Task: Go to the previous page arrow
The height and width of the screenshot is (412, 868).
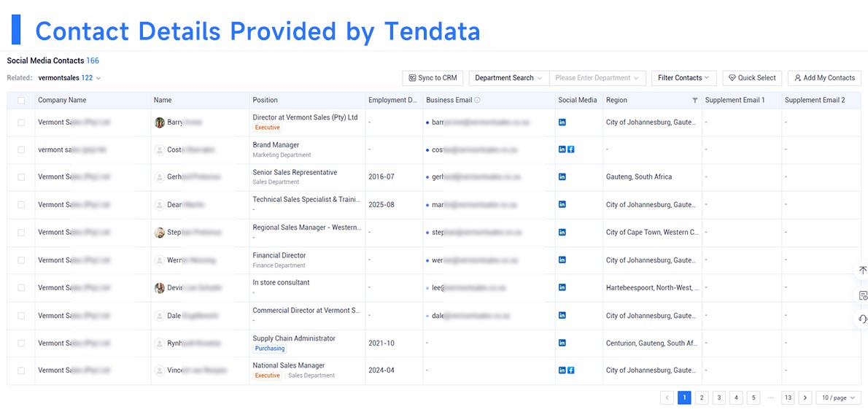Action: tap(667, 397)
